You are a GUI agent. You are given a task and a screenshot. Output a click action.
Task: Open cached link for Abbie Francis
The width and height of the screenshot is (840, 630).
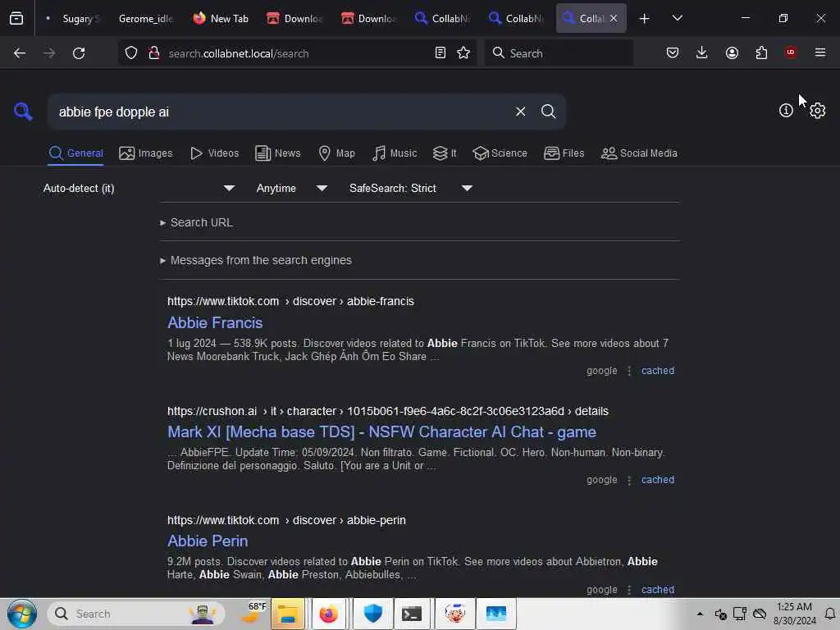657,371
